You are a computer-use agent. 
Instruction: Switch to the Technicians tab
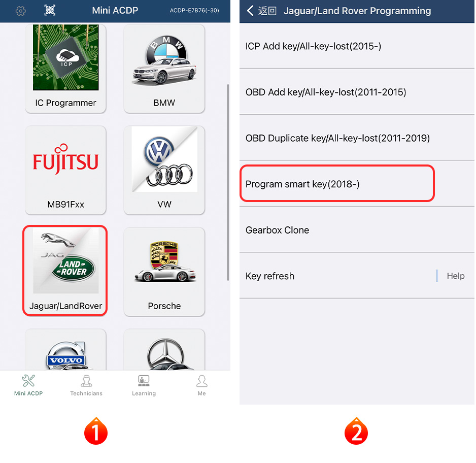click(x=86, y=385)
